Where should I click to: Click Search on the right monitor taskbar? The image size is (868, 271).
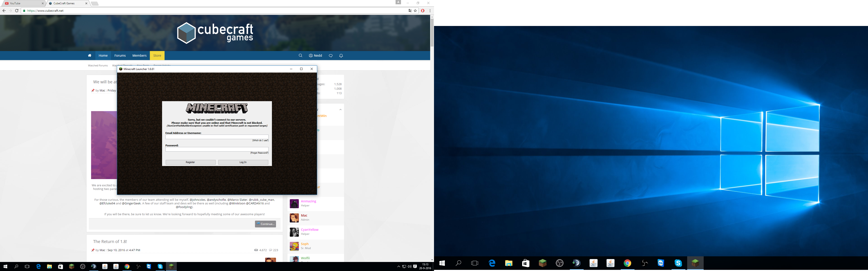point(458,263)
